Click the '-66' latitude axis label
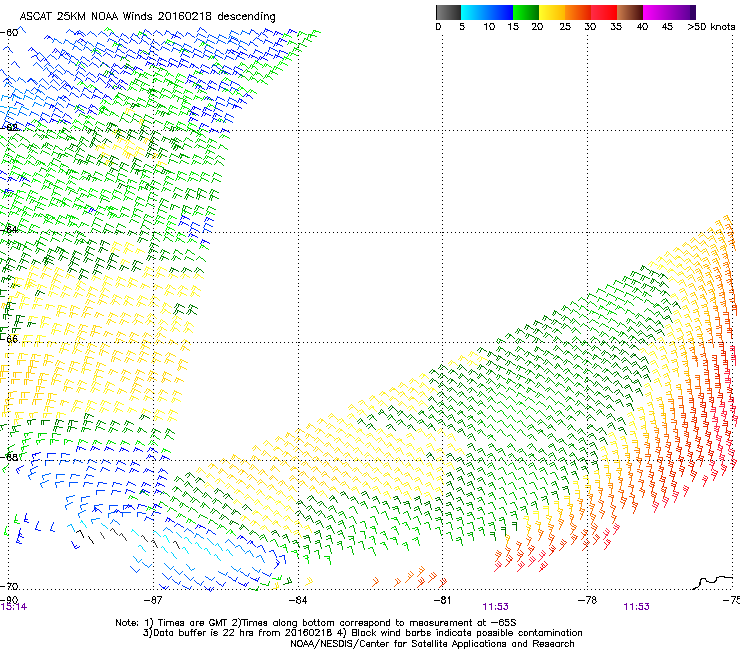 (x=9, y=339)
